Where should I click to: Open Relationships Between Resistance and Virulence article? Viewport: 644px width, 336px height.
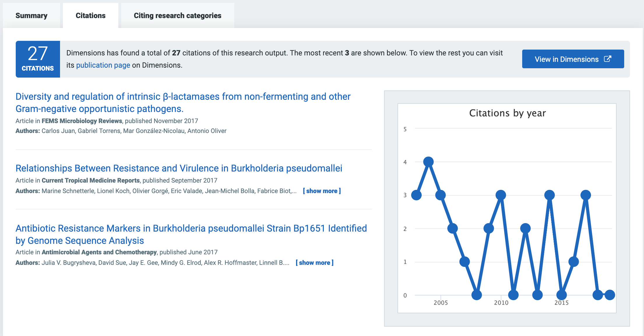179,168
